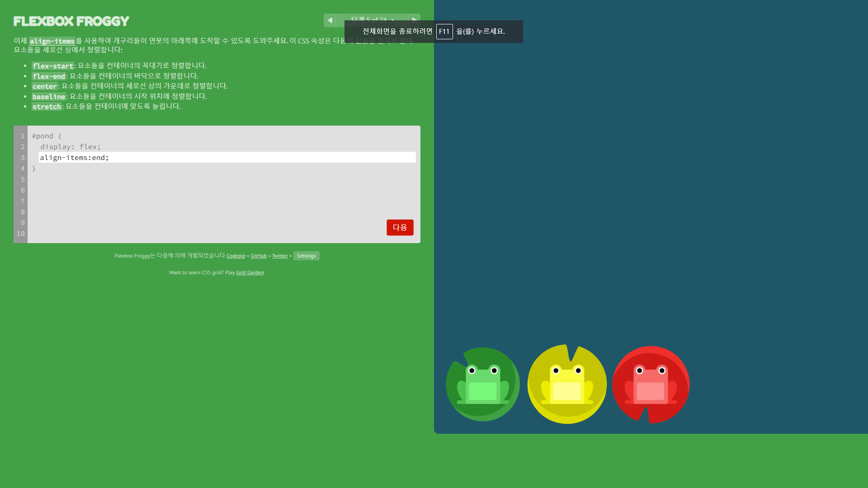This screenshot has width=868, height=488.
Task: Follow the Grid Garden link
Action: coord(250,272)
